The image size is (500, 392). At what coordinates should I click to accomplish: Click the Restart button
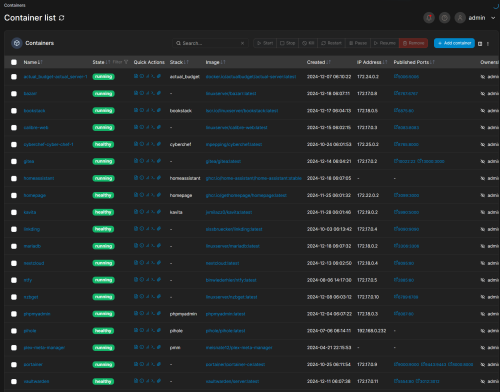pos(331,43)
